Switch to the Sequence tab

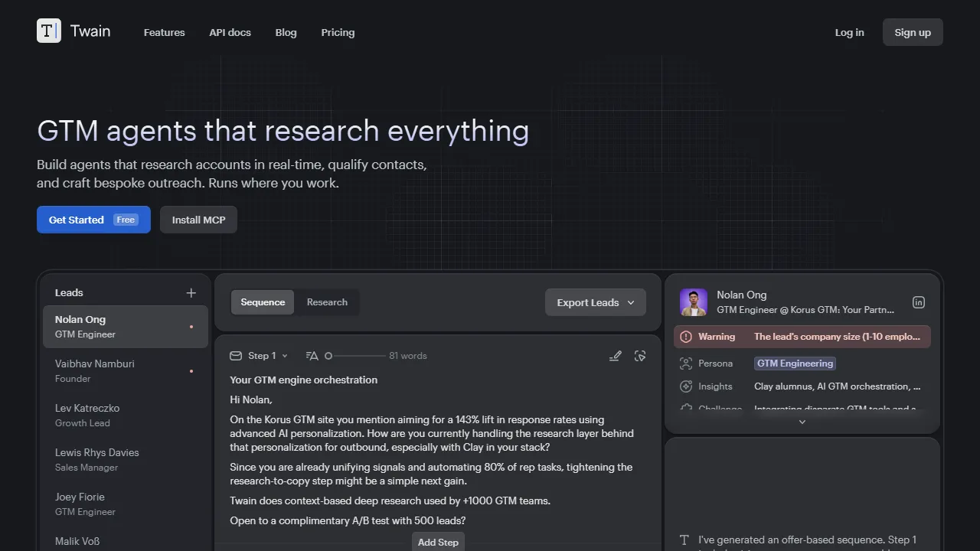point(263,302)
